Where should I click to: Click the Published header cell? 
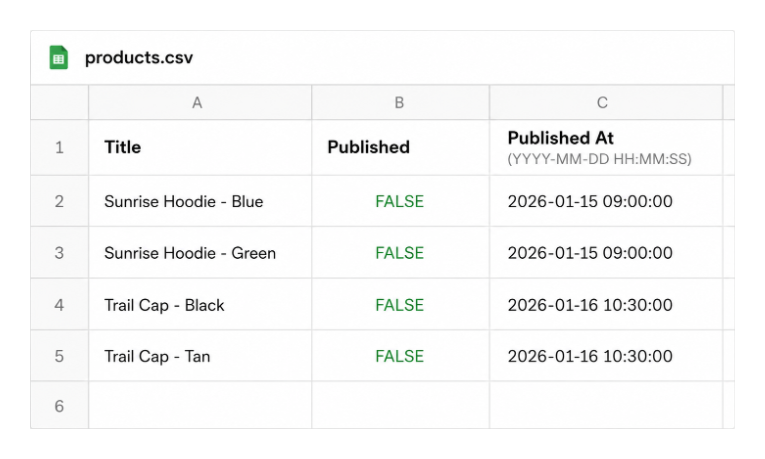coord(401,147)
